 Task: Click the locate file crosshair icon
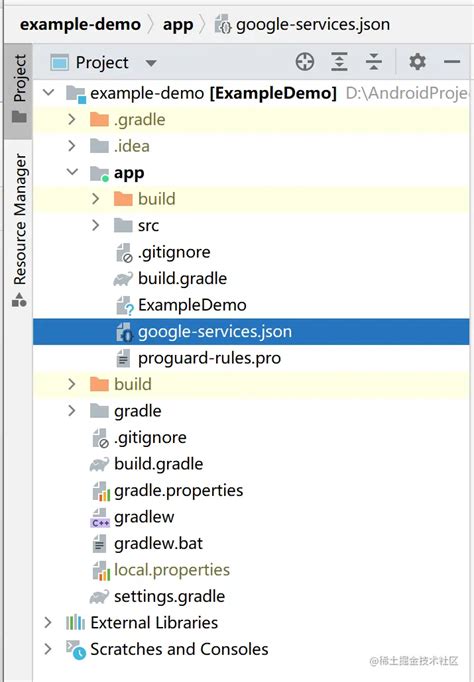coord(305,62)
